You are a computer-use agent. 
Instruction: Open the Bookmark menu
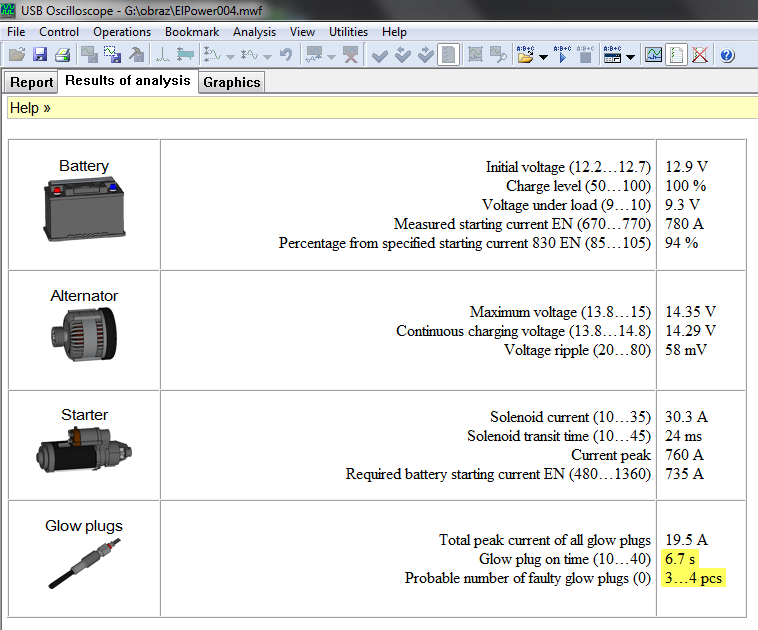click(192, 32)
